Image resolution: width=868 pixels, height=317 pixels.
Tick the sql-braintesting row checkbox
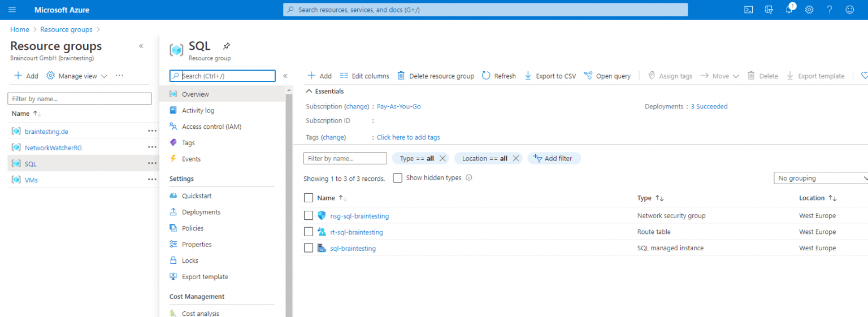tap(309, 248)
